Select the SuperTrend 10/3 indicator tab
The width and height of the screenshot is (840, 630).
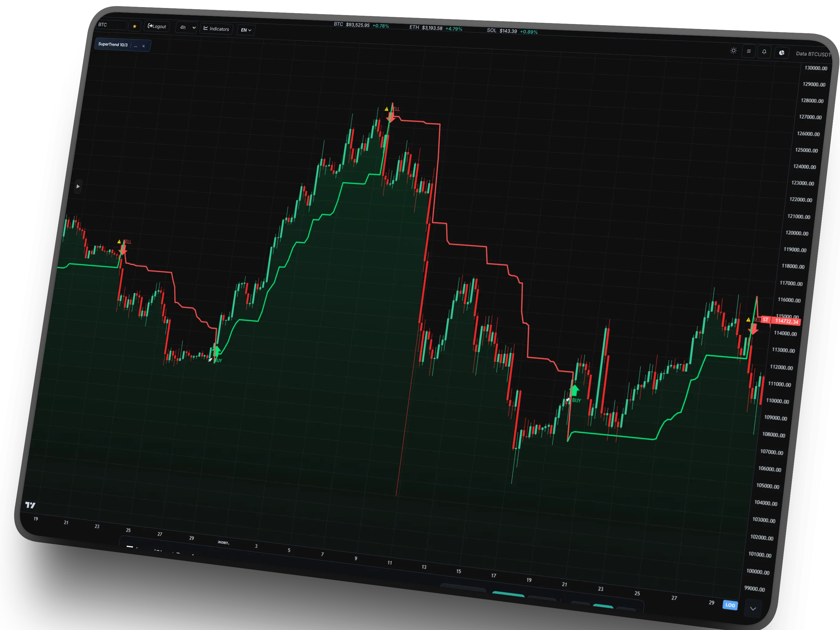113,45
